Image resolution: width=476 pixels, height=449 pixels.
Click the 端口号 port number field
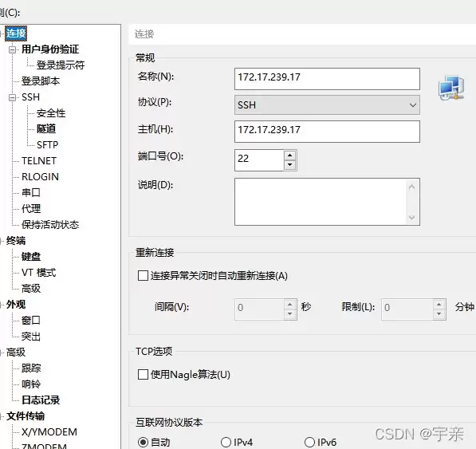pyautogui.click(x=259, y=160)
